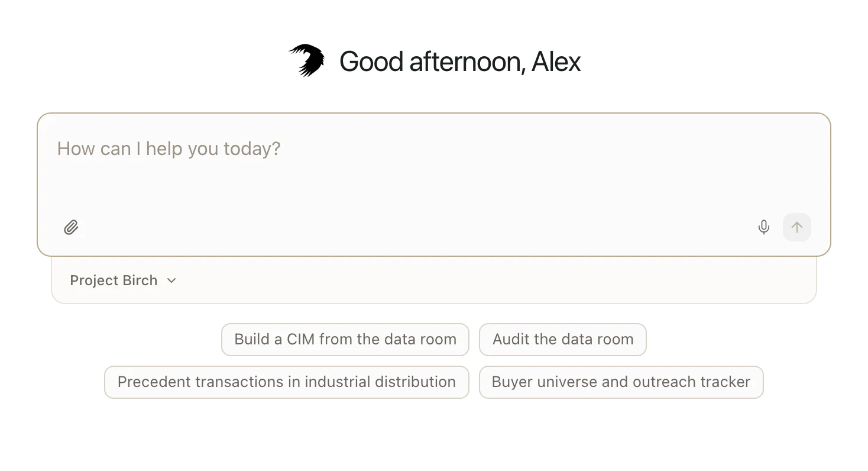
Task: Choose 'Build a CIM from the data room'
Action: point(345,340)
